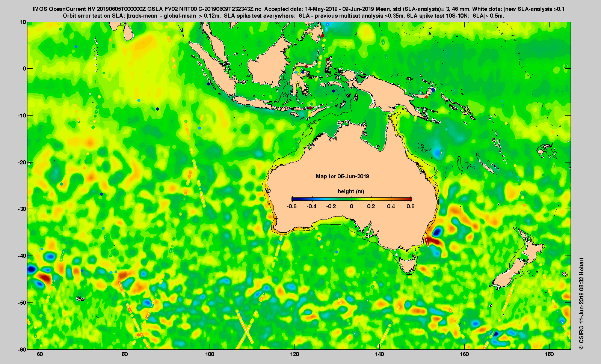Click latitude axis label -60

(x=22, y=349)
